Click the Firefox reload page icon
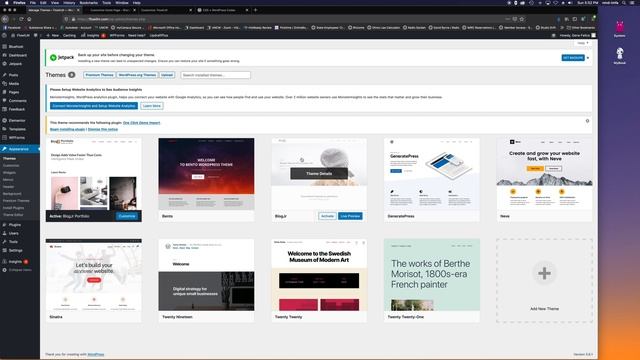Viewport: 640px width, 360px height. tap(21, 19)
